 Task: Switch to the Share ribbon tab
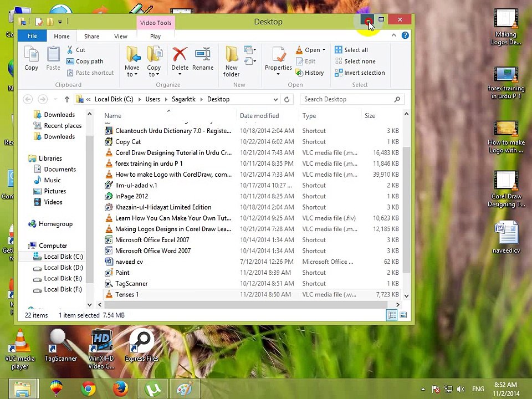click(x=91, y=37)
